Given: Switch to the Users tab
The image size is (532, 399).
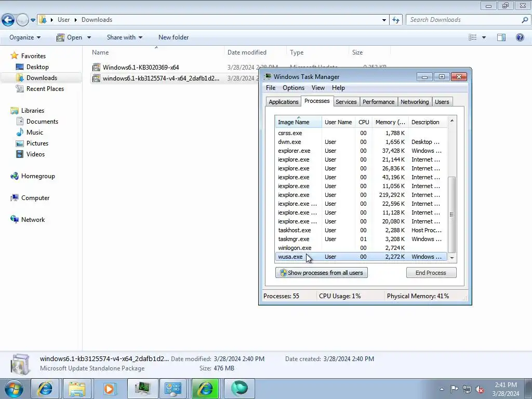Looking at the screenshot, I should (442, 102).
